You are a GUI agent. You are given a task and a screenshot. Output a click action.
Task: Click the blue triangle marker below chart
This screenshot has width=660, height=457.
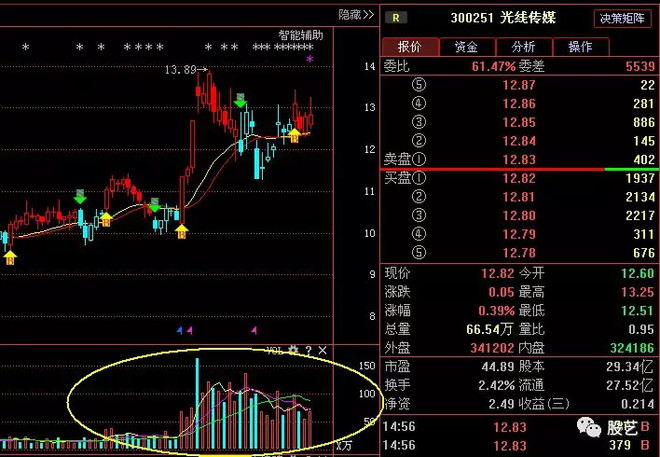(x=180, y=330)
